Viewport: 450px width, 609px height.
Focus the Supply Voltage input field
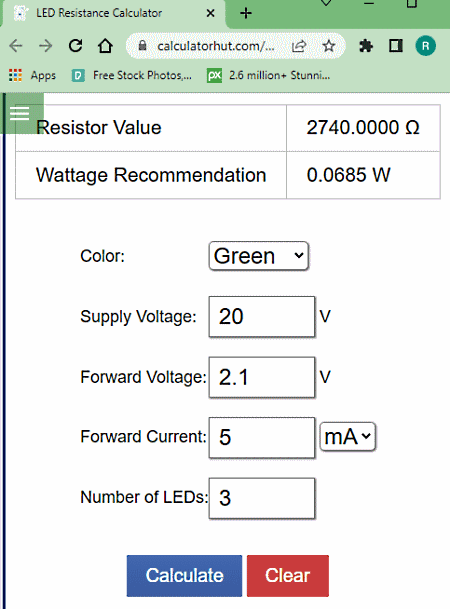point(262,317)
